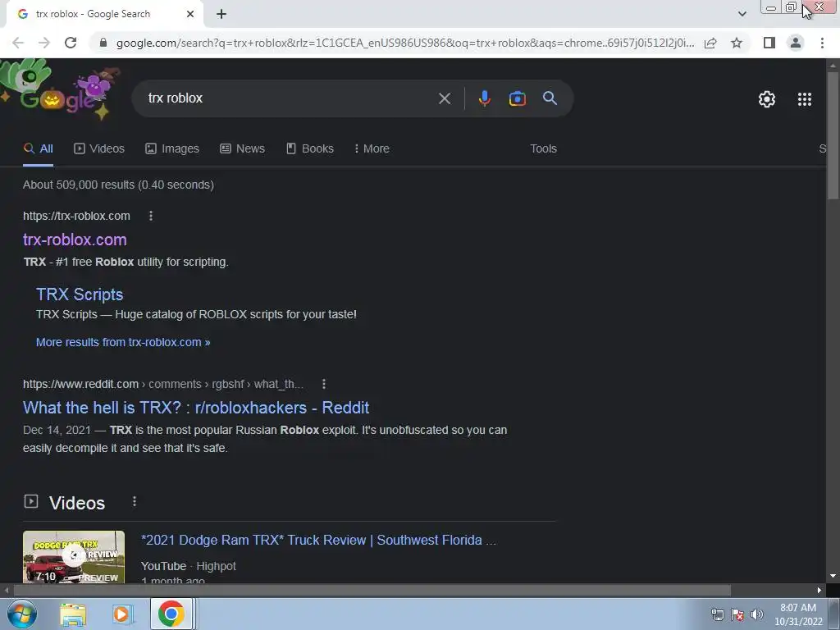Switch to the Books tab

click(x=309, y=149)
